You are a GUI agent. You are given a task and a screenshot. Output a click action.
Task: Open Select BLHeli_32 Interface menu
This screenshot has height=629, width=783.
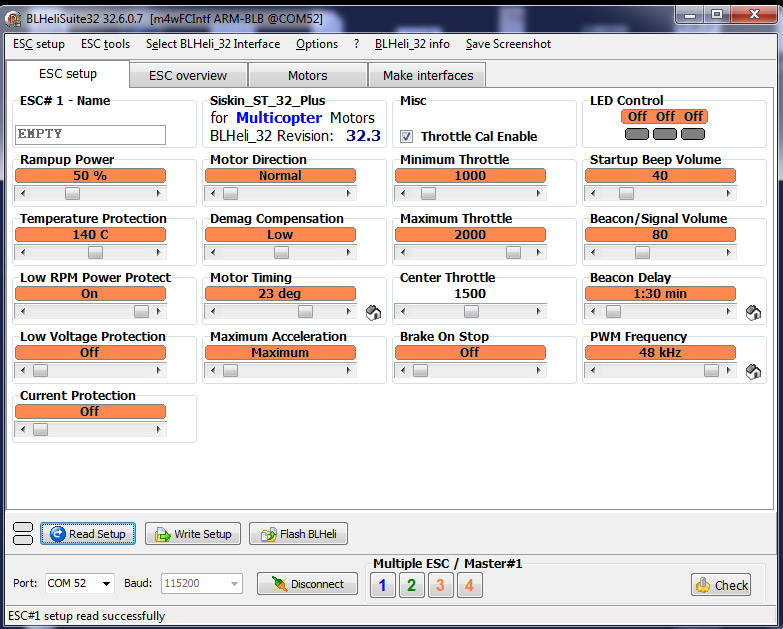pos(213,44)
